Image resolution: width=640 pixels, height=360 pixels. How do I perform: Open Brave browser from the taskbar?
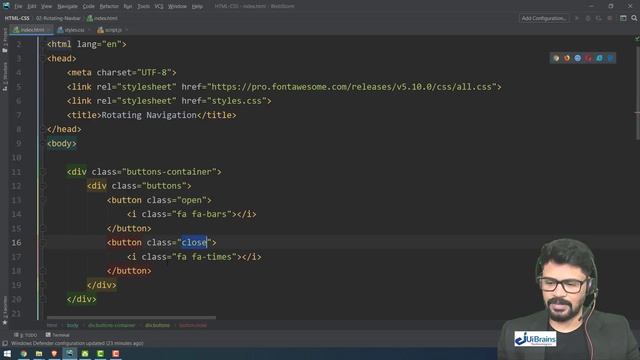point(54,354)
